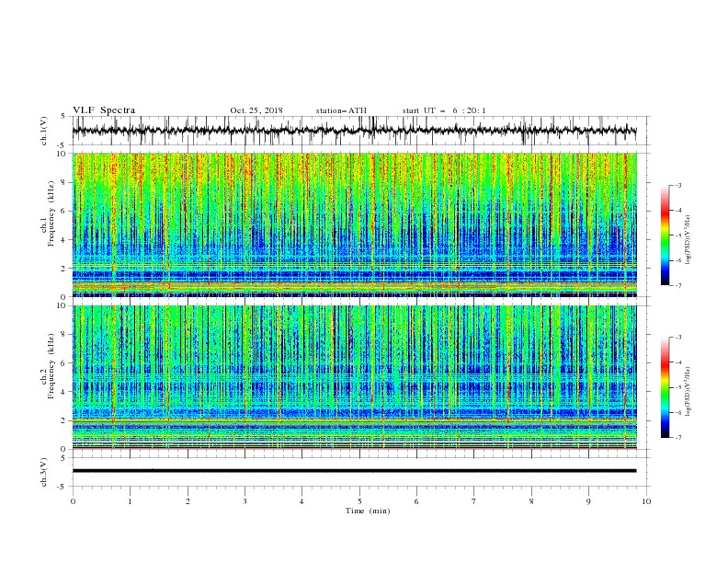The image size is (728, 563).
Task: Click the ch.1 spectrogram color scale bar
Action: [x=665, y=236]
